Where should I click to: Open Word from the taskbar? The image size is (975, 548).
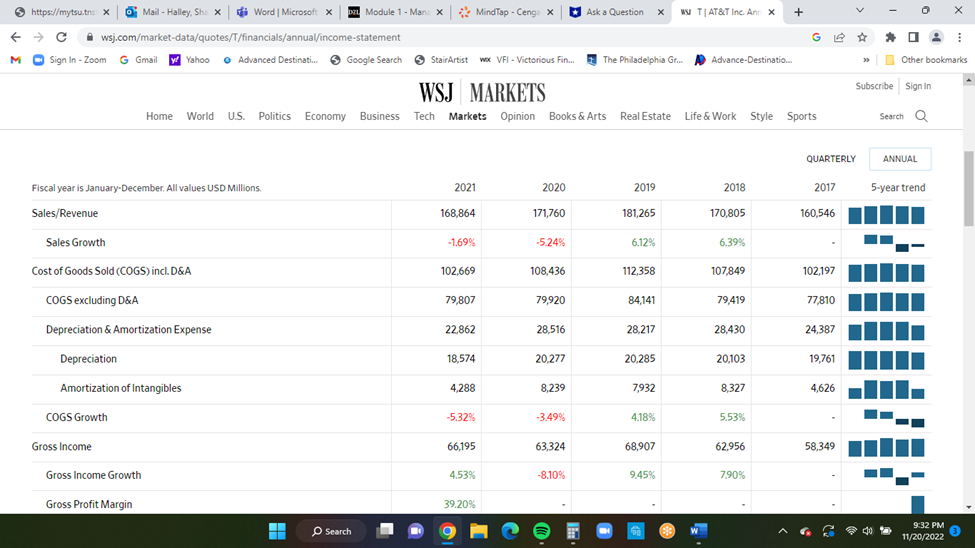[x=698, y=531]
